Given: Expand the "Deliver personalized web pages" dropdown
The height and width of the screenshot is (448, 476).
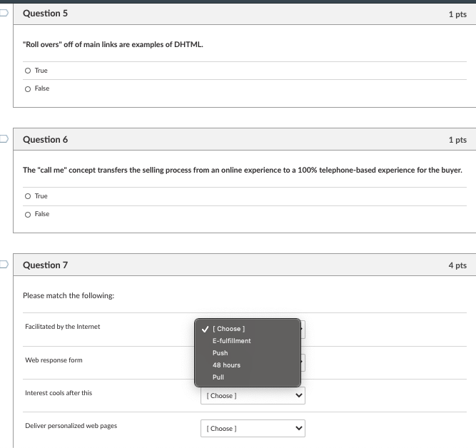Looking at the screenshot, I should point(253,429).
